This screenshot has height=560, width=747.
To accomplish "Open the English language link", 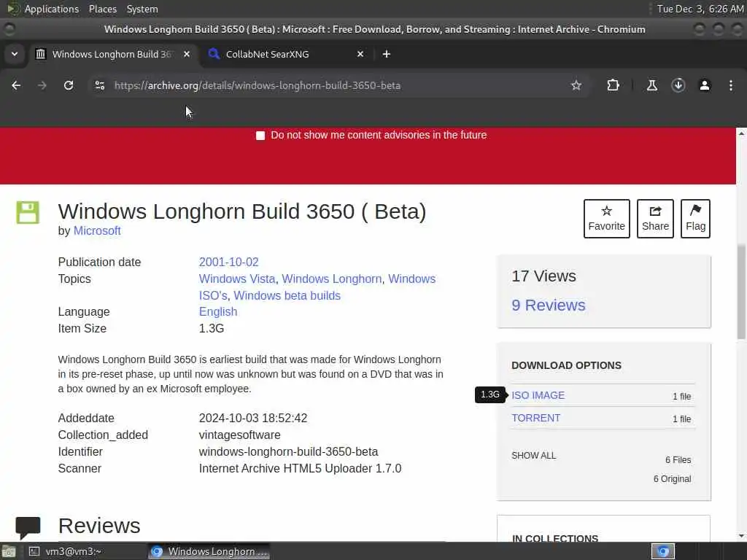I will tap(217, 311).
